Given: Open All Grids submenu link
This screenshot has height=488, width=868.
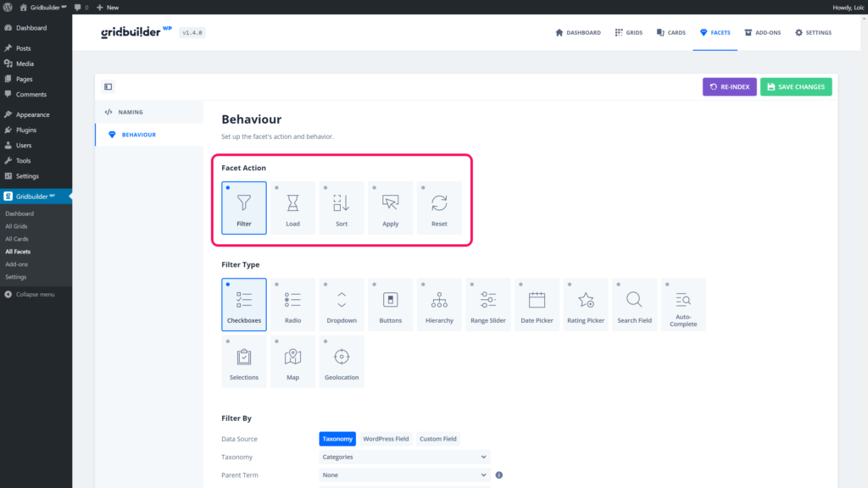Looking at the screenshot, I should (16, 226).
